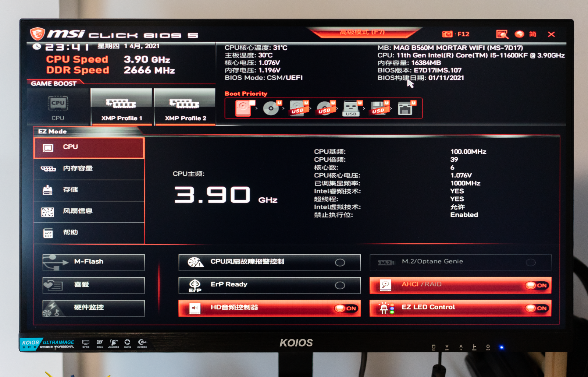This screenshot has height=377, width=588.
Task: Select the USB hard drive boot icon
Action: 299,108
